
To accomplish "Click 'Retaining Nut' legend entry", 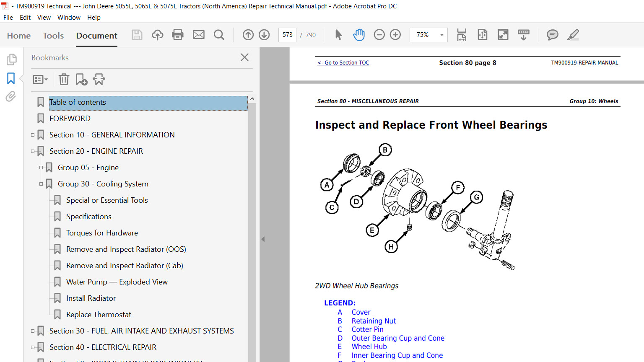I will (374, 321).
